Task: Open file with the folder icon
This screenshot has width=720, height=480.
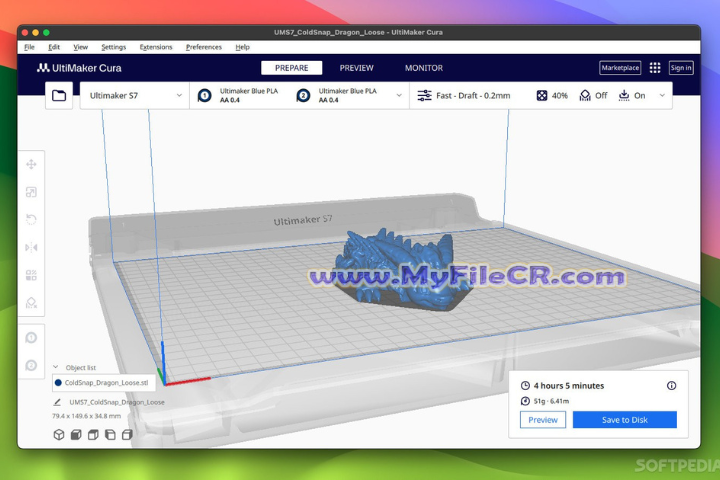Action: (59, 96)
